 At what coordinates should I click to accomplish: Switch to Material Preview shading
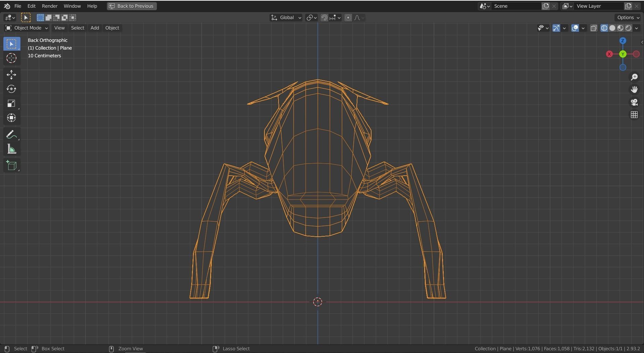620,28
